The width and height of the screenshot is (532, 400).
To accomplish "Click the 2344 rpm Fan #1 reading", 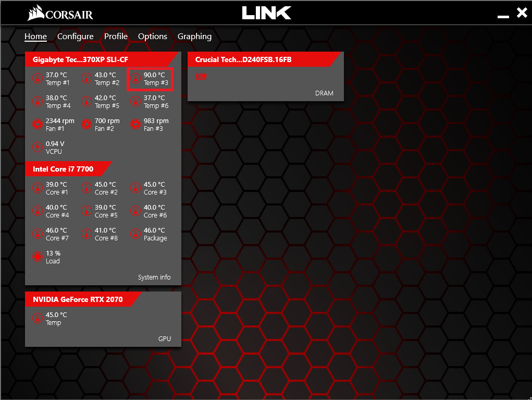I will [x=60, y=121].
